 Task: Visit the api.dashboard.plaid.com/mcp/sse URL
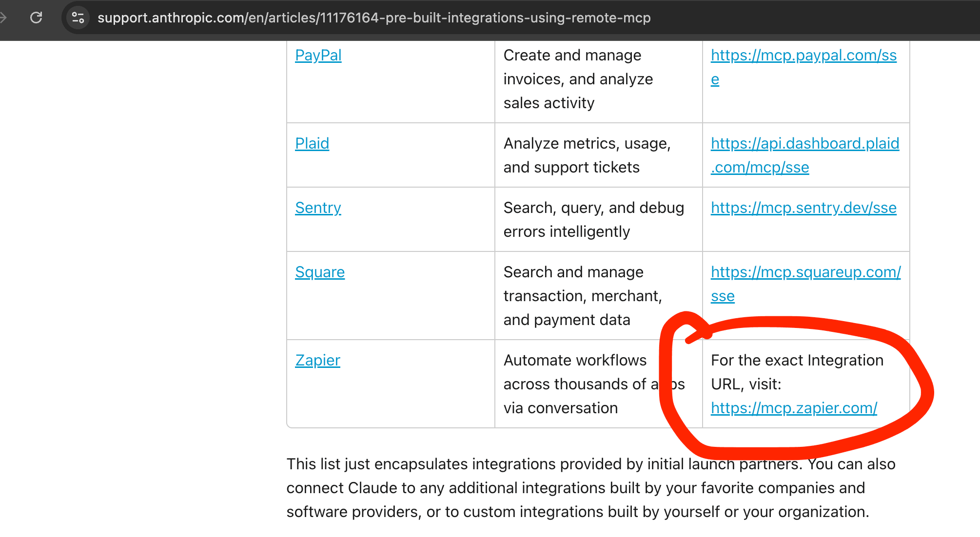[805, 155]
